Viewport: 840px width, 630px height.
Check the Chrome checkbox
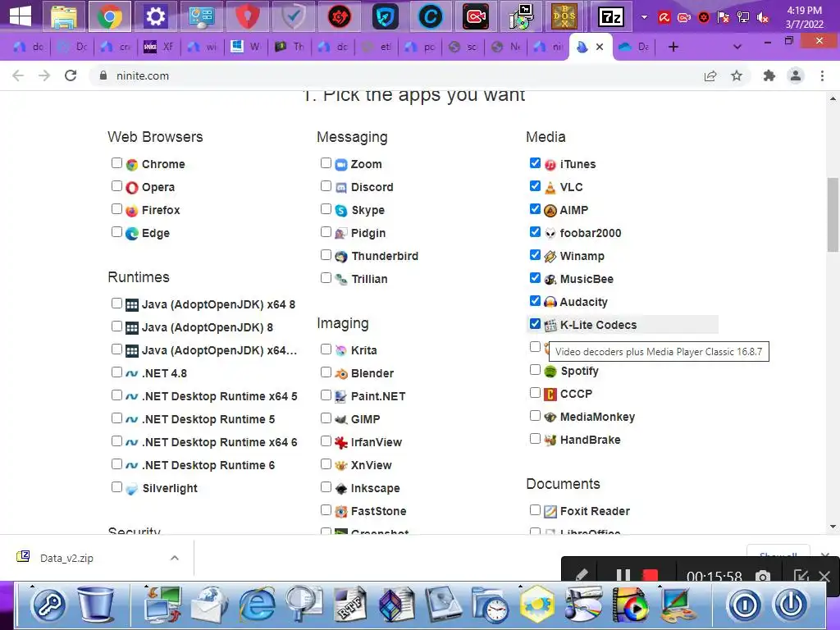coord(116,163)
